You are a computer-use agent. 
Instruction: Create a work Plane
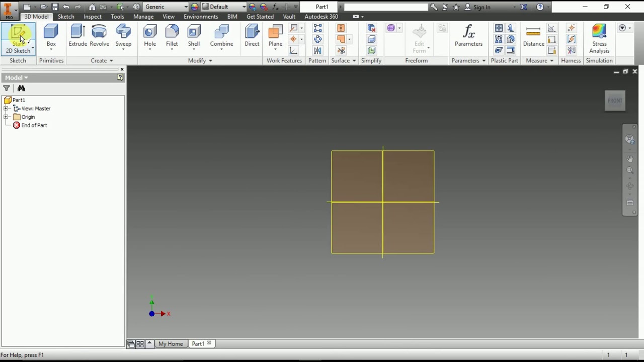coord(275,37)
